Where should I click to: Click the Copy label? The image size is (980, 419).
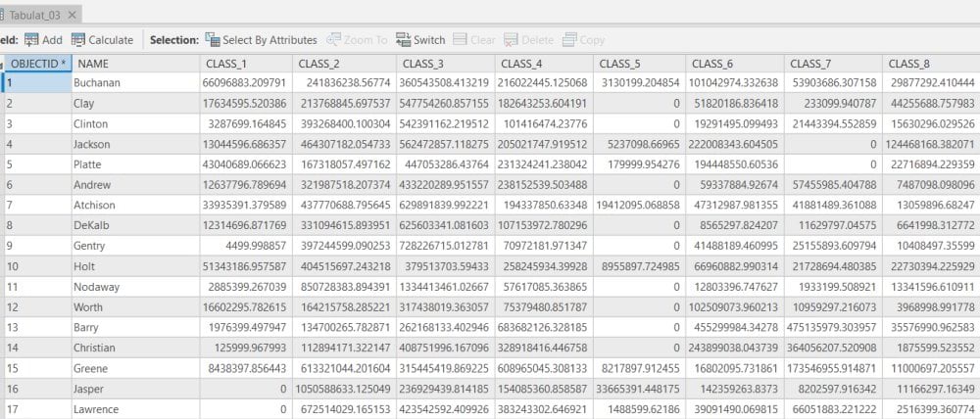click(592, 40)
